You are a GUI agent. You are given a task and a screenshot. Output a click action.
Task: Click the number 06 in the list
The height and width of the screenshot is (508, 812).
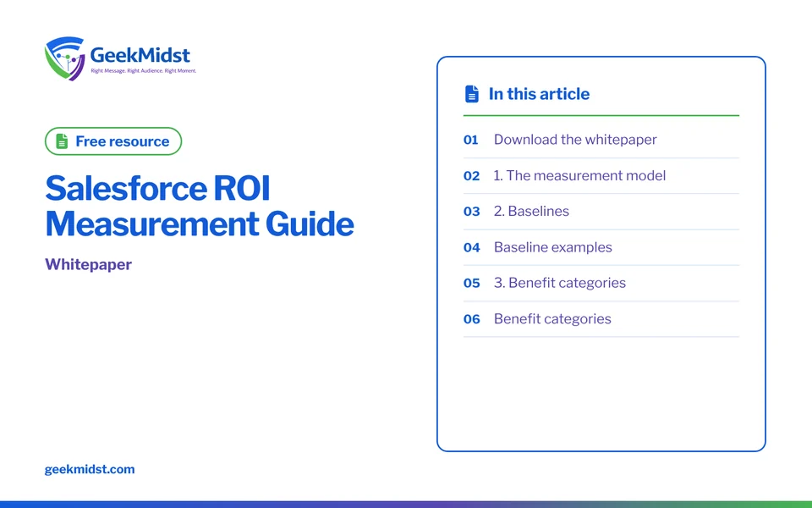[x=472, y=319]
